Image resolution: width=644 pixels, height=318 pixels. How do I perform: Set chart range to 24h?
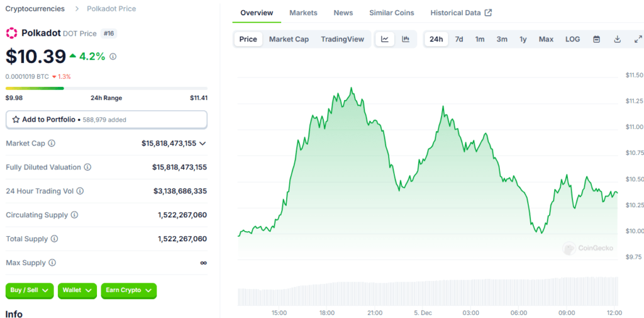click(436, 39)
